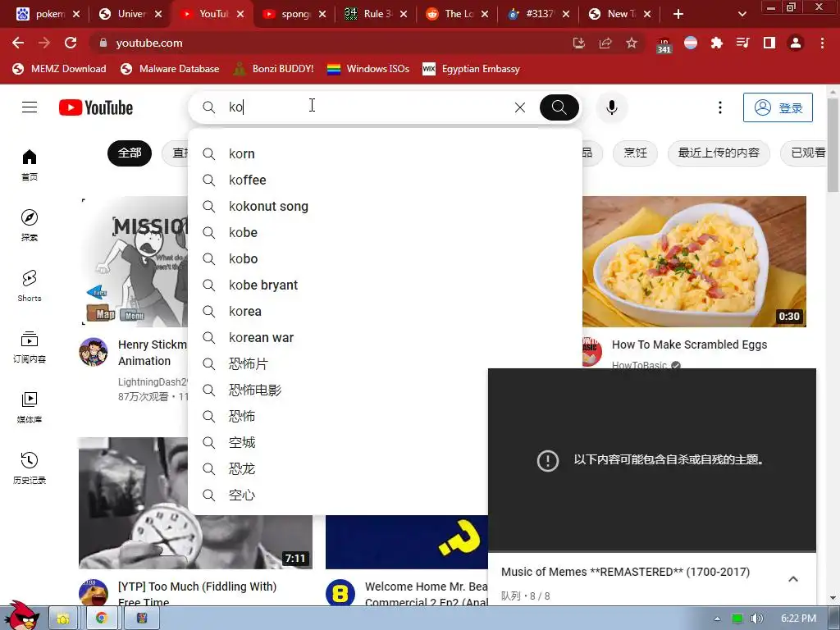Open 历史记录 history in the sidebar
The height and width of the screenshot is (630, 840).
coord(30,468)
